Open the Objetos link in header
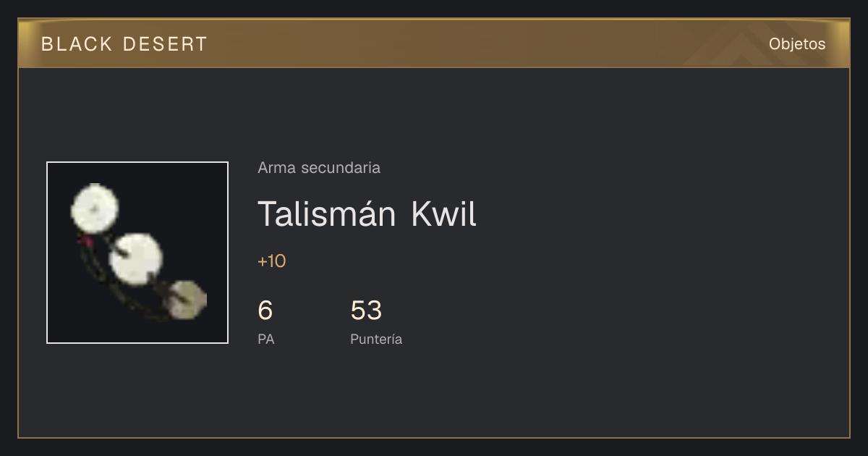Screen dimensions: 868x456 (797, 43)
